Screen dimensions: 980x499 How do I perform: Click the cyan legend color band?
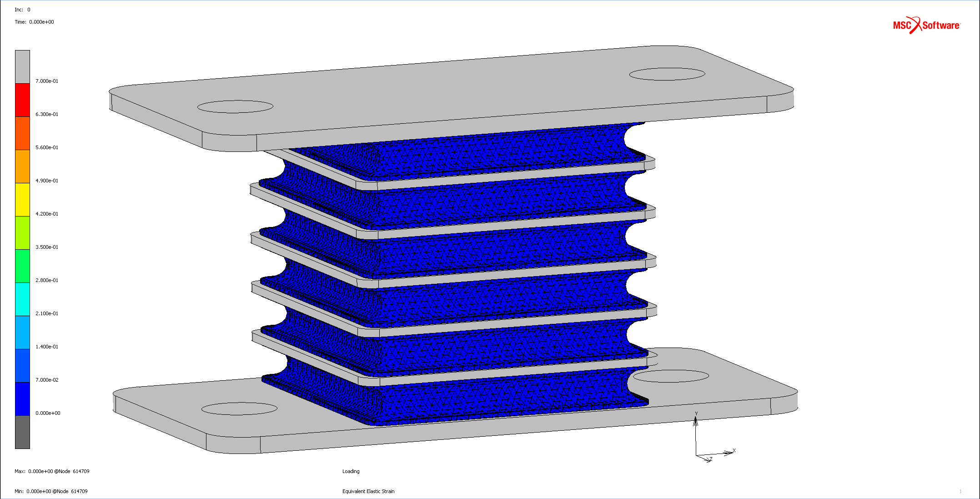tap(22, 299)
